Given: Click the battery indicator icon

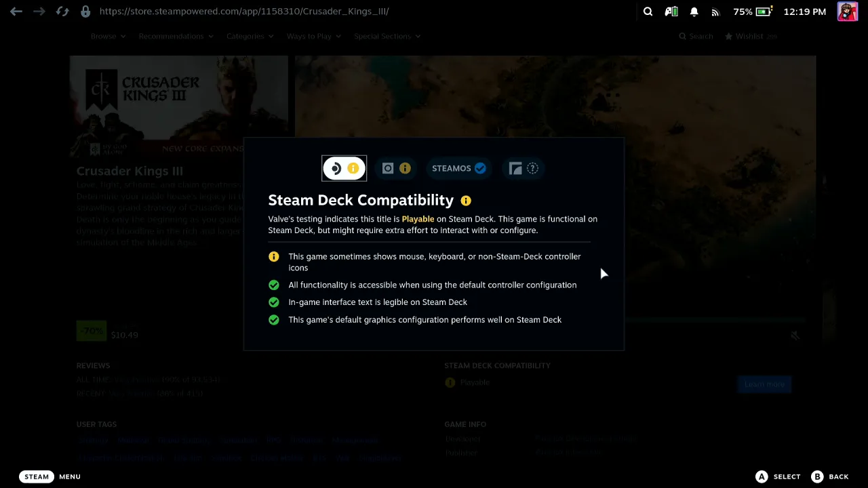Looking at the screenshot, I should [x=765, y=12].
